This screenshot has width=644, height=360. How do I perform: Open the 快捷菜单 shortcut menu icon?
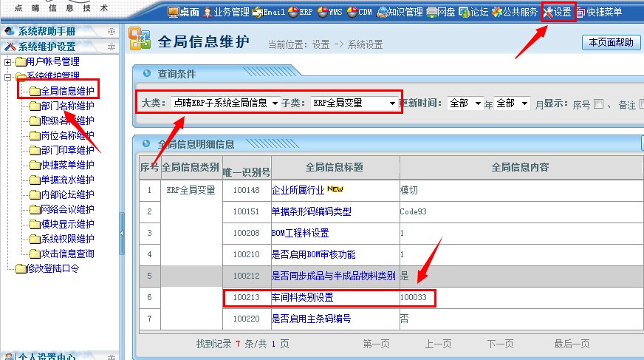point(580,13)
